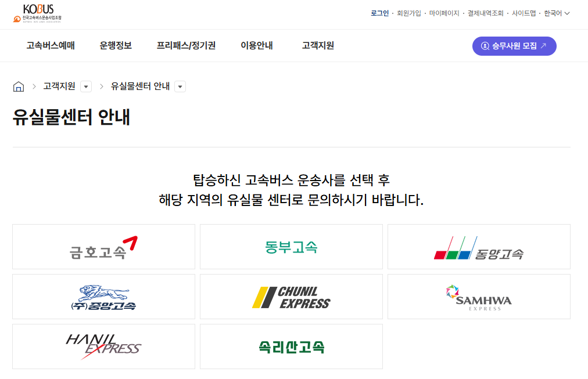Screen dimensions: 588x379
Task: Expand the 고객지원 breadcrumb dropdown arrow
Action: coord(85,86)
